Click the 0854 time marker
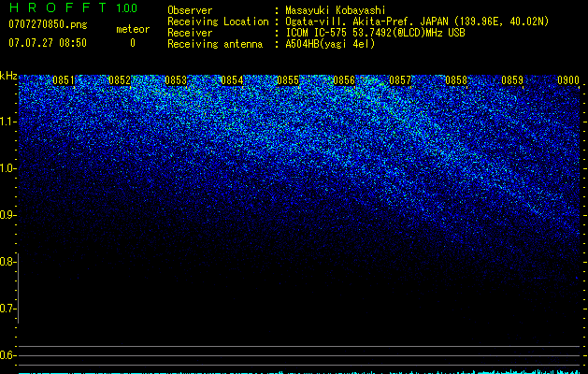 pyautogui.click(x=232, y=80)
